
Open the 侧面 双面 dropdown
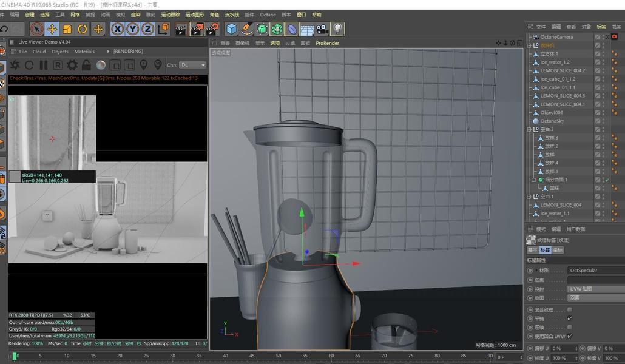[596, 298]
